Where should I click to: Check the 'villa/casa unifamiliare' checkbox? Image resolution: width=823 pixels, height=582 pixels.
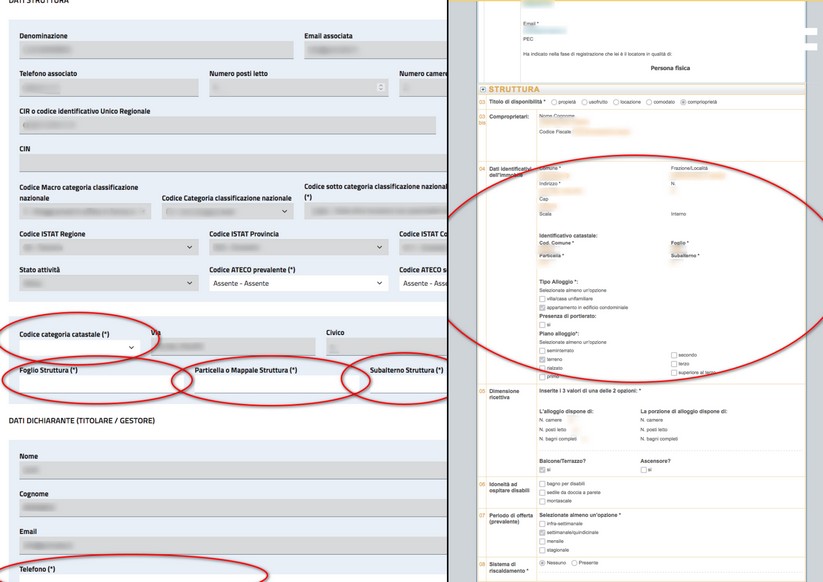coord(542,298)
